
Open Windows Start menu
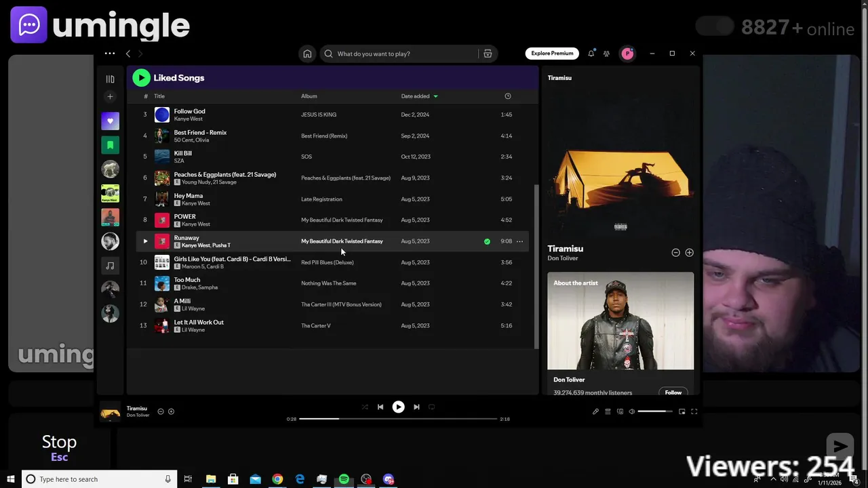10,479
